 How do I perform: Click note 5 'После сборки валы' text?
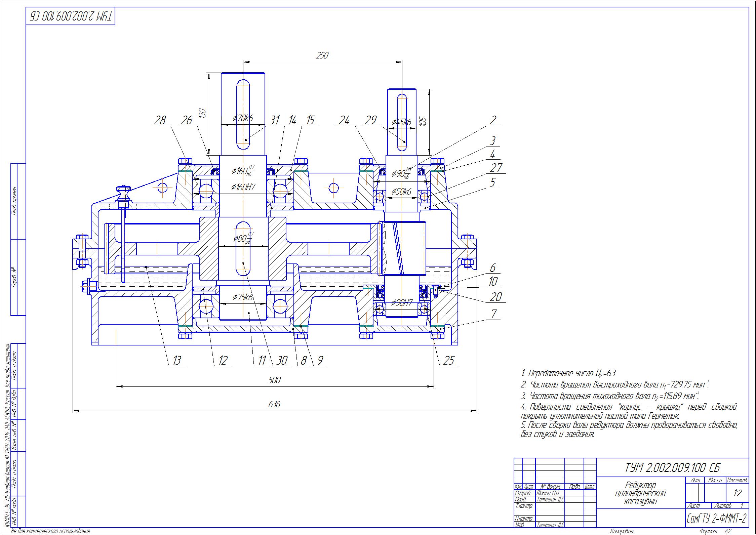629,429
